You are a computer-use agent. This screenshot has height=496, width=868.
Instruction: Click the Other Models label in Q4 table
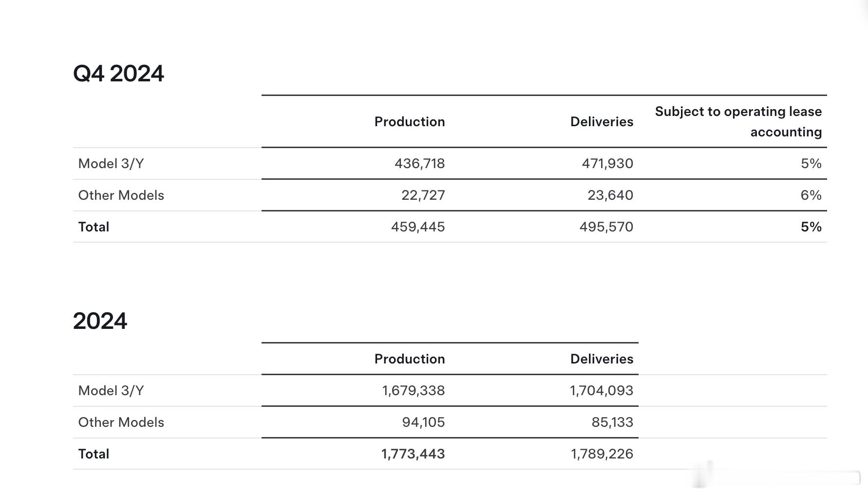click(x=121, y=195)
